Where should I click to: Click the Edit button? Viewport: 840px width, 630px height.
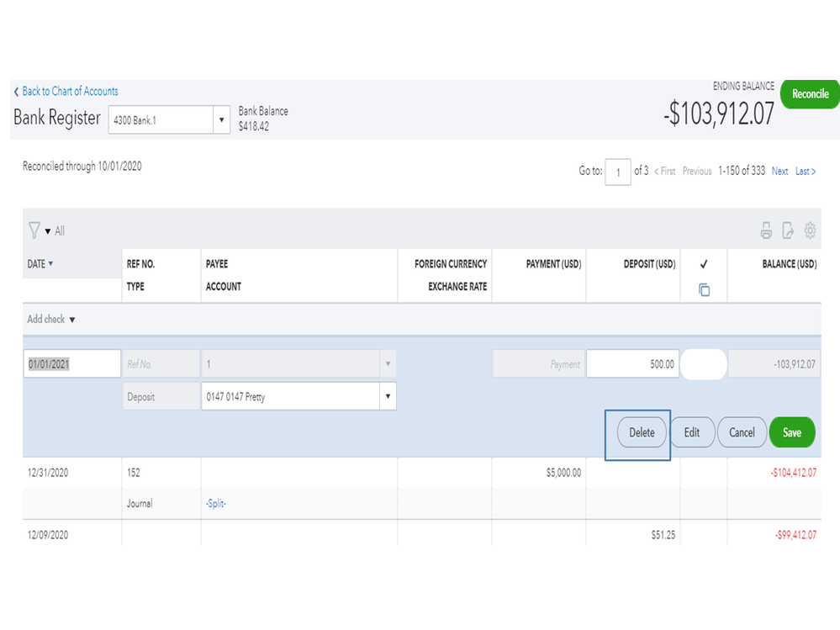692,432
